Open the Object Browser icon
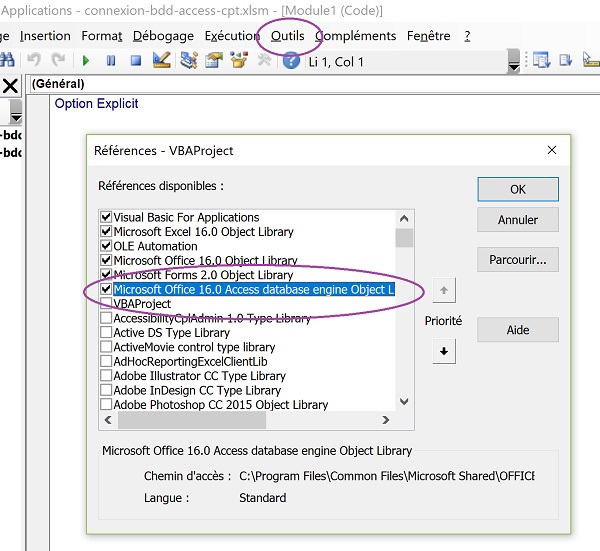The image size is (600, 551). point(239,60)
